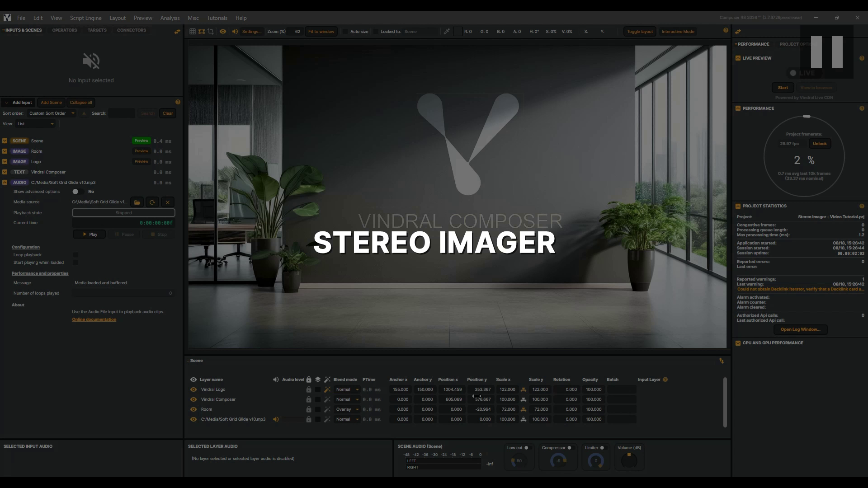This screenshot has width=868, height=488.
Task: Adjust the Limiter knob
Action: point(595,460)
